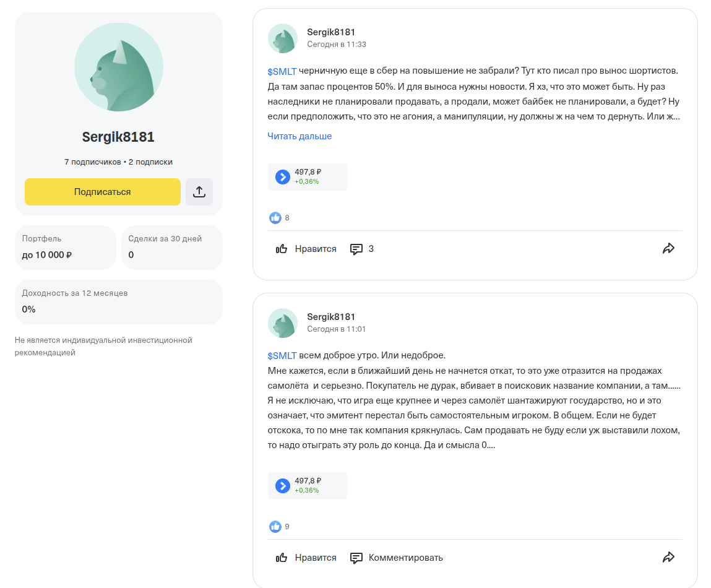Open $SMLT link in the second post
This screenshot has width=711, height=588.
pyautogui.click(x=282, y=356)
